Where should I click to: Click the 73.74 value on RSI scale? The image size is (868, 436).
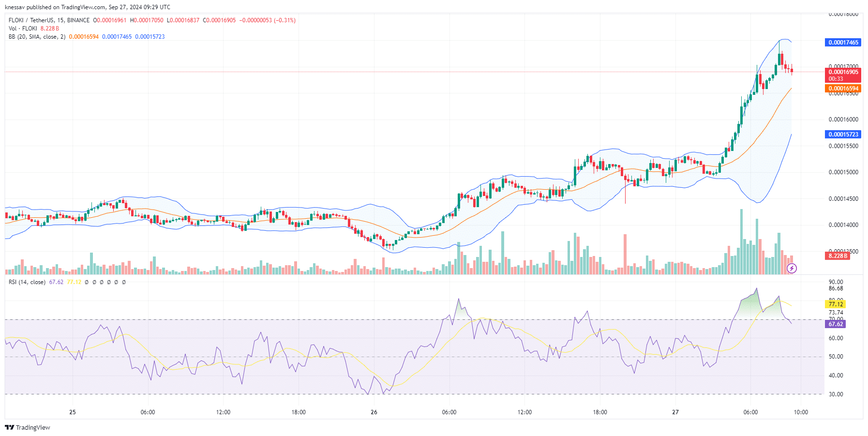[836, 313]
